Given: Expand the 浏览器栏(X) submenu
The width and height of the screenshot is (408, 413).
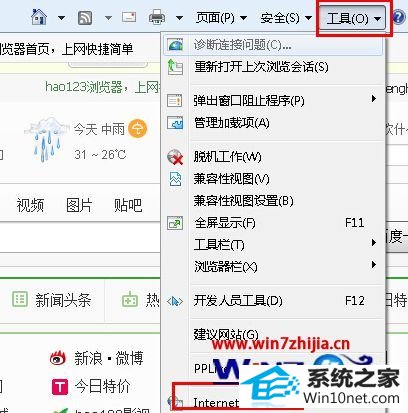Looking at the screenshot, I should [273, 267].
